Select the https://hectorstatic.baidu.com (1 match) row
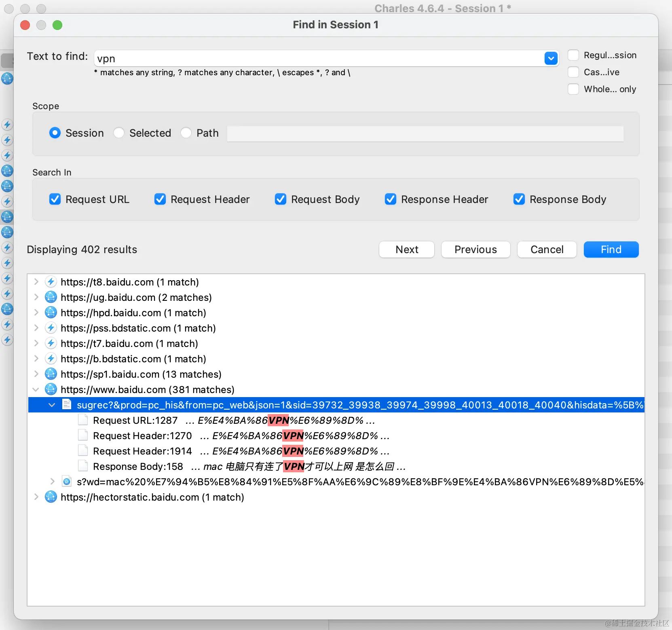The height and width of the screenshot is (630, 672). pos(336,497)
